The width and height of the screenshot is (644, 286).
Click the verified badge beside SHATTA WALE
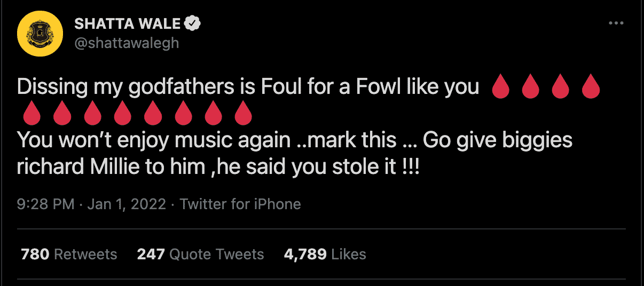click(191, 24)
